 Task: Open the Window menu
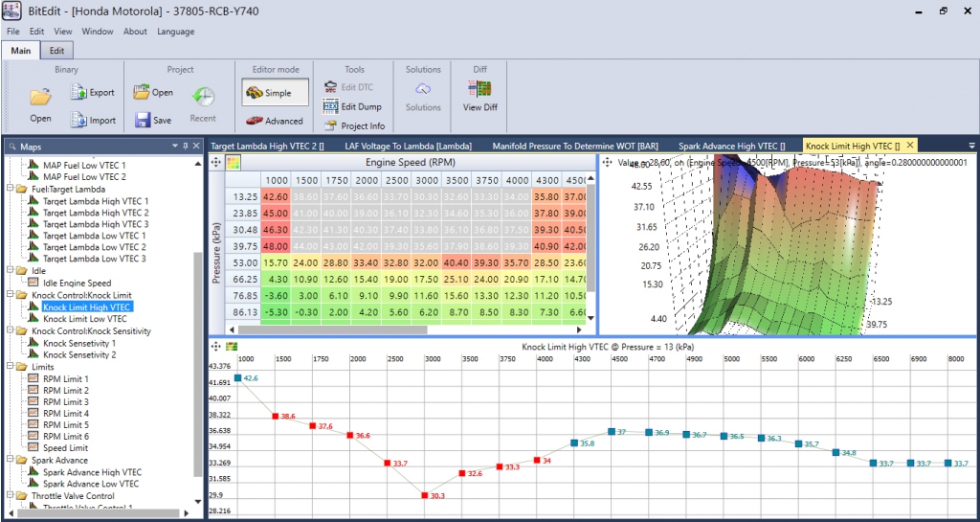[x=98, y=32]
